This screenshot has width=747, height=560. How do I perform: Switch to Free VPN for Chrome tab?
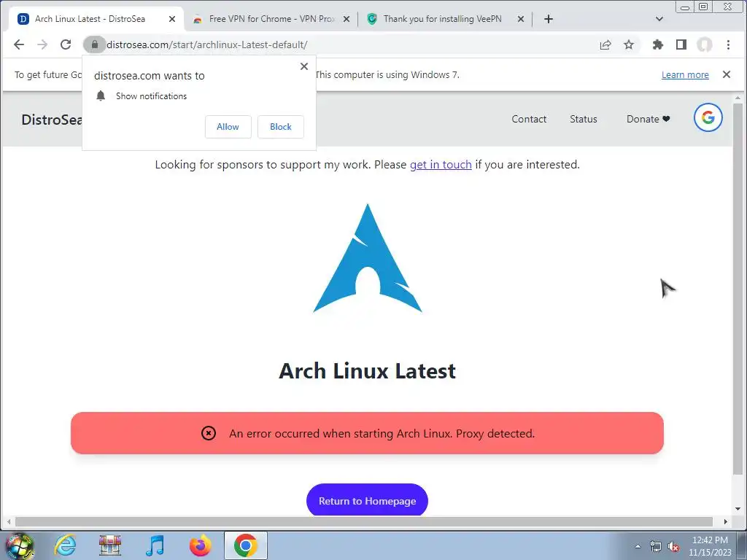(x=271, y=19)
